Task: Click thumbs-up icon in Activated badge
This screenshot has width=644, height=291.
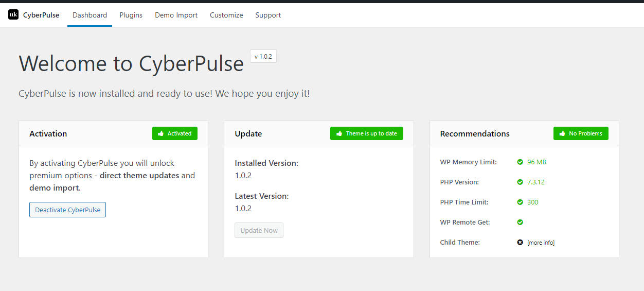Action: 161,133
